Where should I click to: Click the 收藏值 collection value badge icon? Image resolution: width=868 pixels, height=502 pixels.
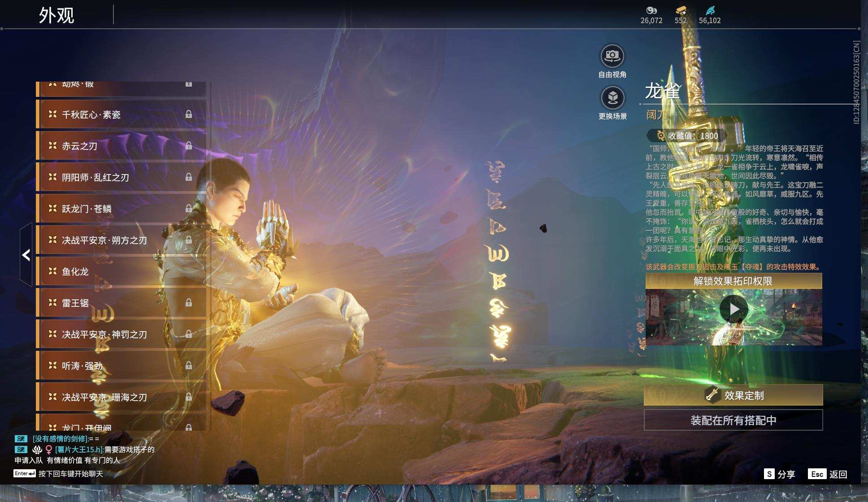coord(660,135)
